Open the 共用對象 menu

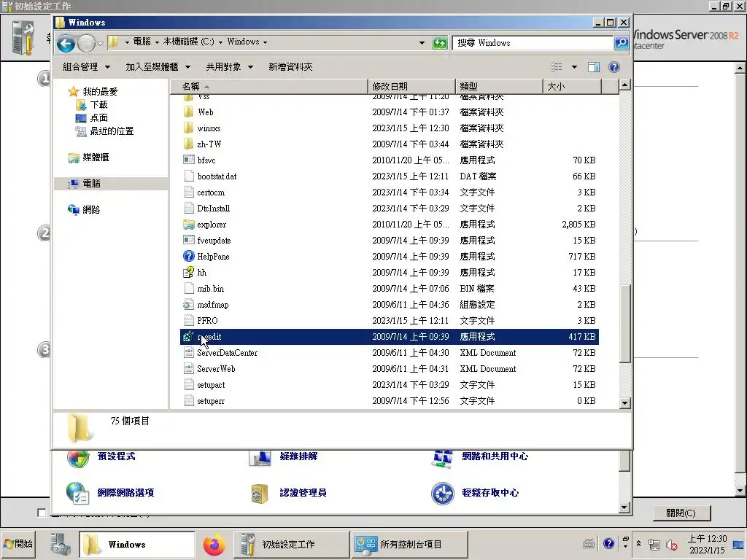(229, 67)
